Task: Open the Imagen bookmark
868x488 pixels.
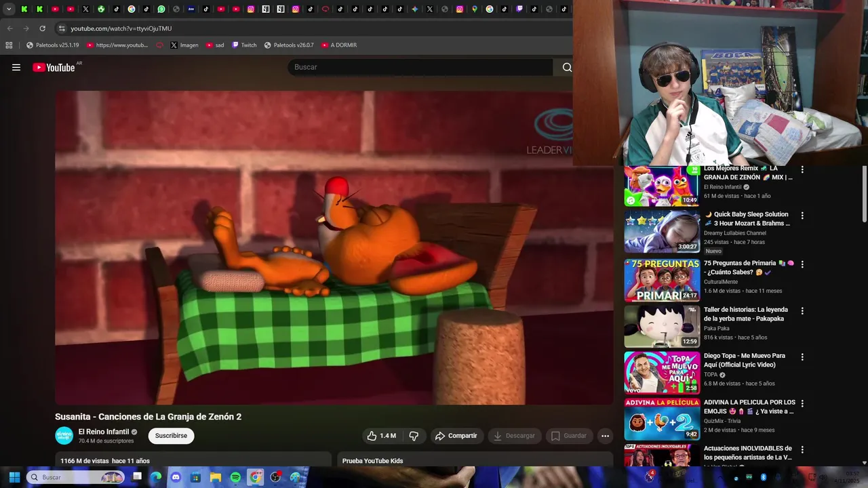Action: 184,45
